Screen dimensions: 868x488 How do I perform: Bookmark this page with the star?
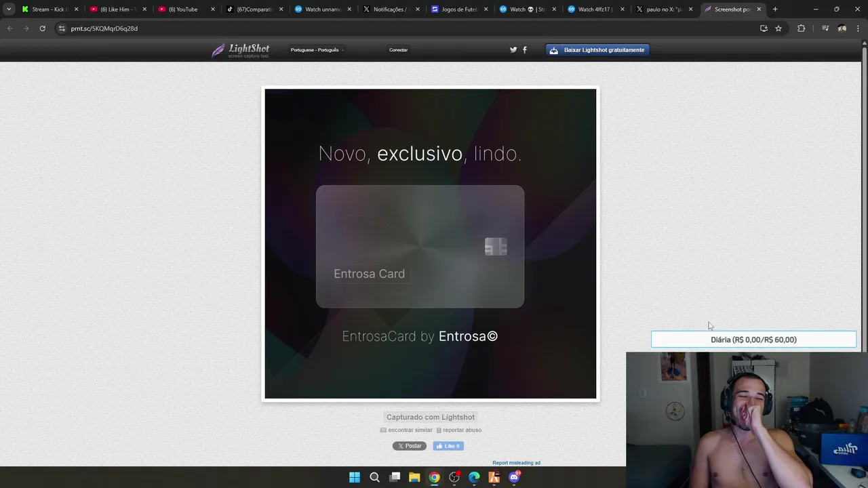pos(778,28)
